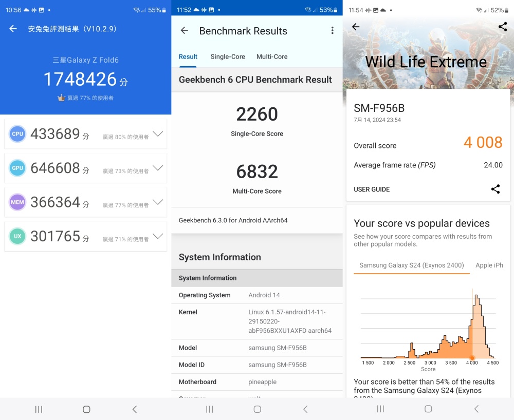Image resolution: width=514 pixels, height=420 pixels.
Task: Tap back arrow in AnTuTu results header
Action: 13,29
